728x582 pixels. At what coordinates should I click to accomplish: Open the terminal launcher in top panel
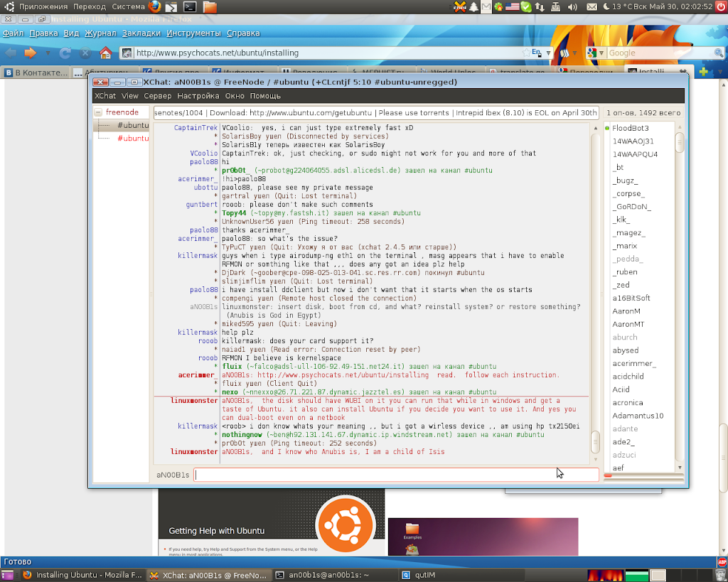190,7
